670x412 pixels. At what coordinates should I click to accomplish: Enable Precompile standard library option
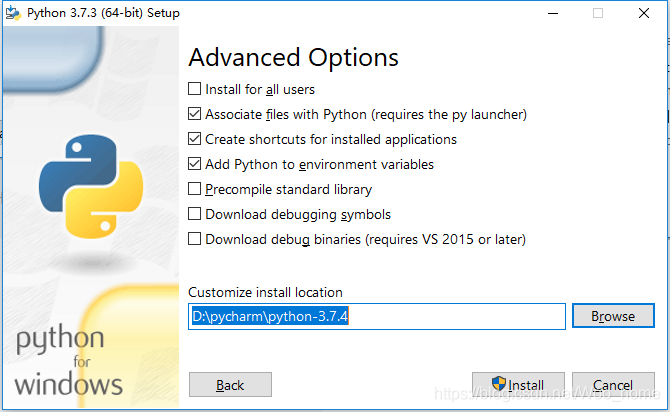click(194, 189)
